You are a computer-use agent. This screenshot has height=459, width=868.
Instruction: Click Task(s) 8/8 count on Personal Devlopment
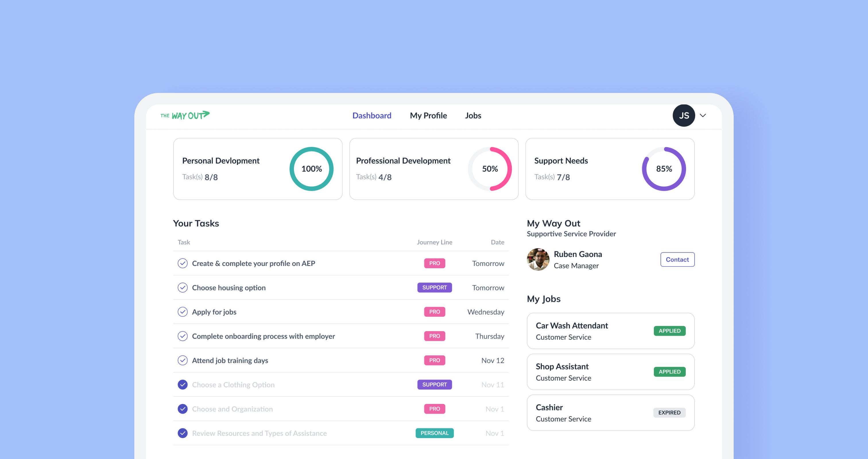(x=200, y=177)
